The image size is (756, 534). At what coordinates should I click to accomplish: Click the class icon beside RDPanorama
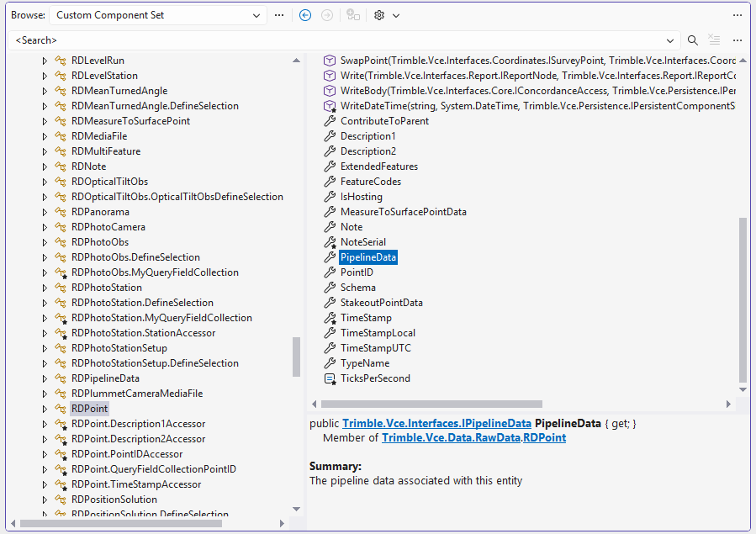click(x=61, y=212)
